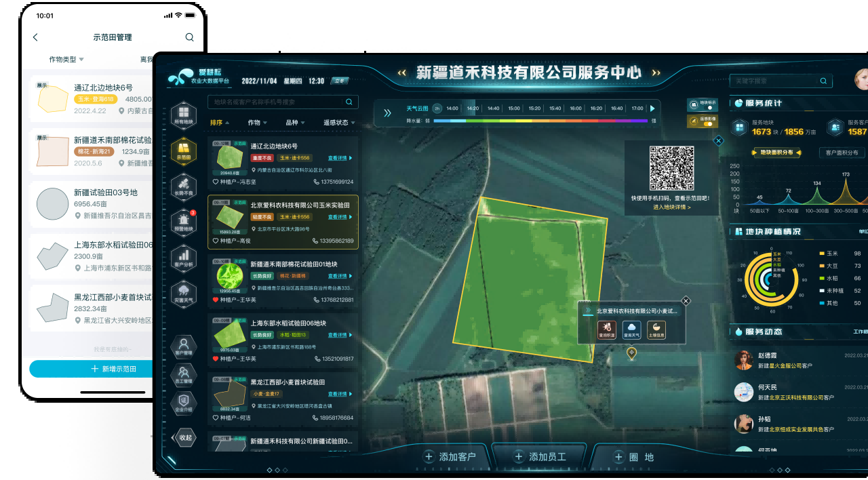
Task: Click the 关键字搜索 input field
Action: [x=773, y=80]
